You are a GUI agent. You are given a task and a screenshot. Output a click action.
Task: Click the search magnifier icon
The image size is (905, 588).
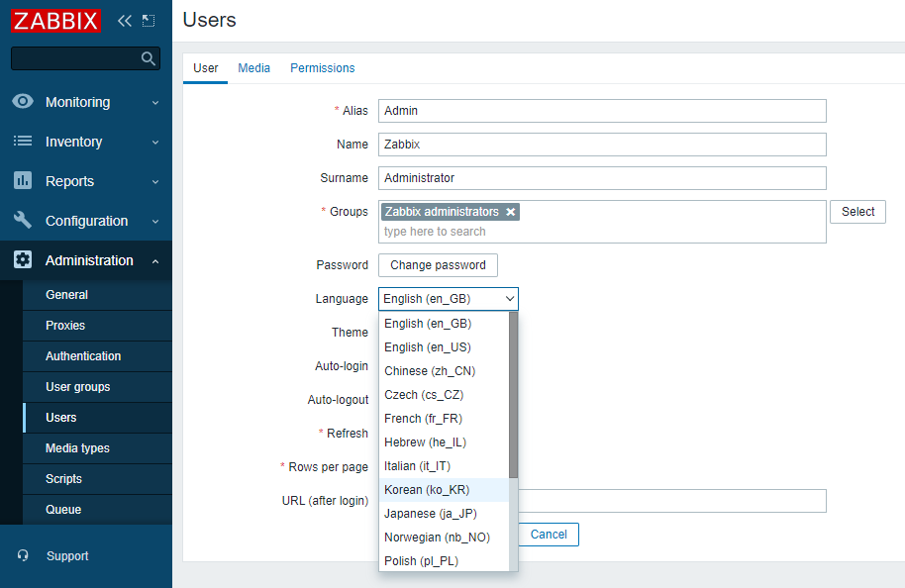tap(149, 58)
